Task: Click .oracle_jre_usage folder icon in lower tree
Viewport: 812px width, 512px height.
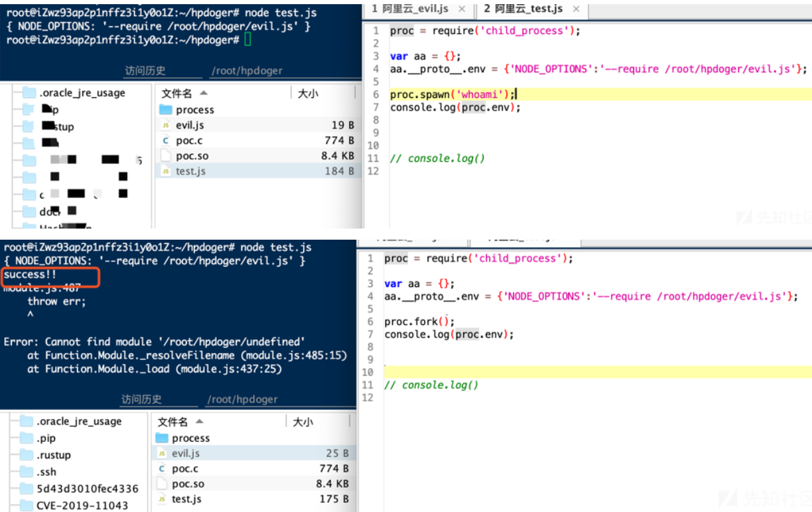Action: point(26,422)
